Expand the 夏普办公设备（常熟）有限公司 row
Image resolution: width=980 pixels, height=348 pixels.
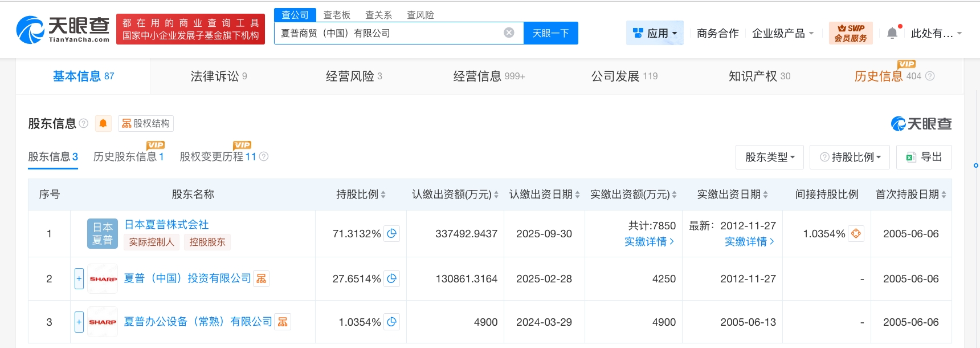coord(79,322)
